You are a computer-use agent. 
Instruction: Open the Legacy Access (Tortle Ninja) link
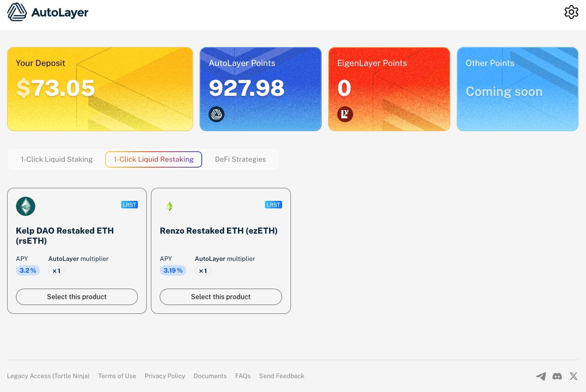48,376
